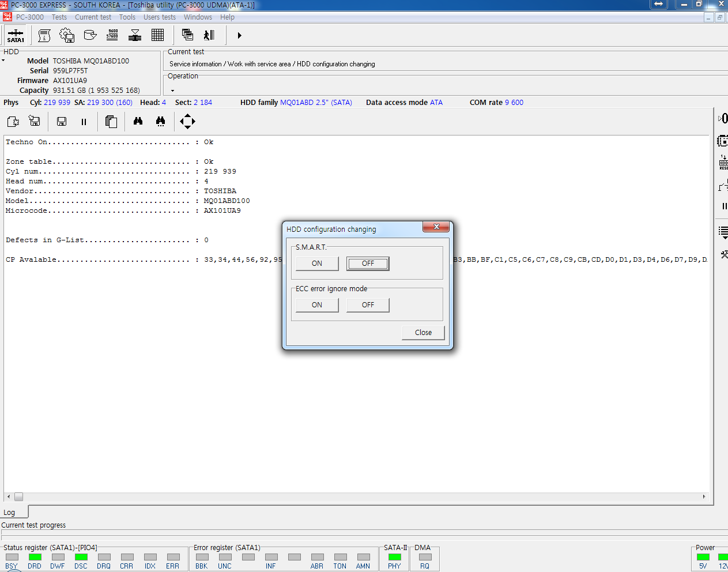Image resolution: width=728 pixels, height=572 pixels.
Task: Open the Users tests menu
Action: point(160,17)
